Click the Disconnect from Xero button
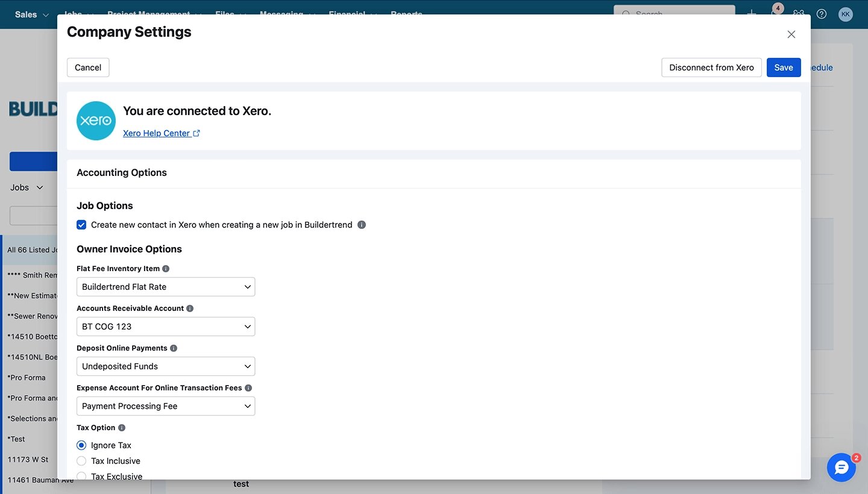 point(711,67)
